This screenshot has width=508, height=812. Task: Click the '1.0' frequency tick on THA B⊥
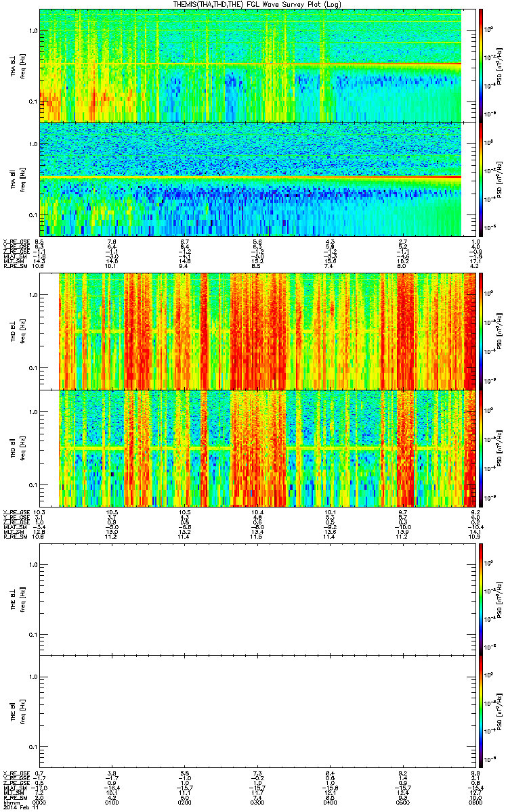point(33,31)
